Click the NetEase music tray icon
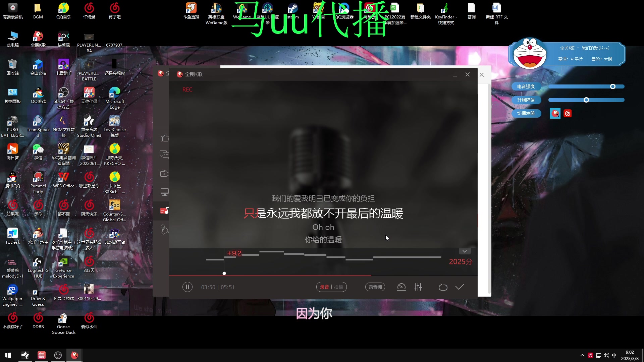Viewport: 644px width, 362px height. (590, 355)
